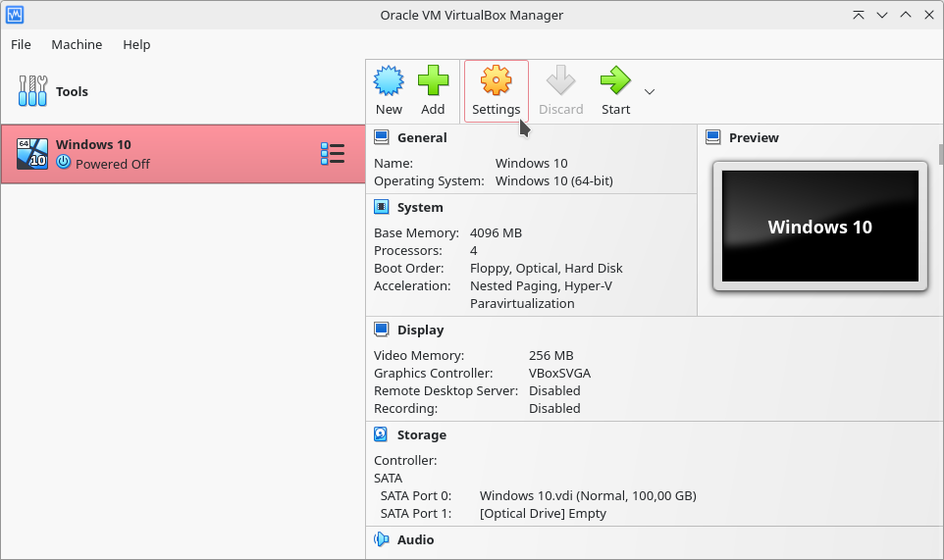944x560 pixels.
Task: Click the General section monitor icon
Action: click(x=381, y=137)
